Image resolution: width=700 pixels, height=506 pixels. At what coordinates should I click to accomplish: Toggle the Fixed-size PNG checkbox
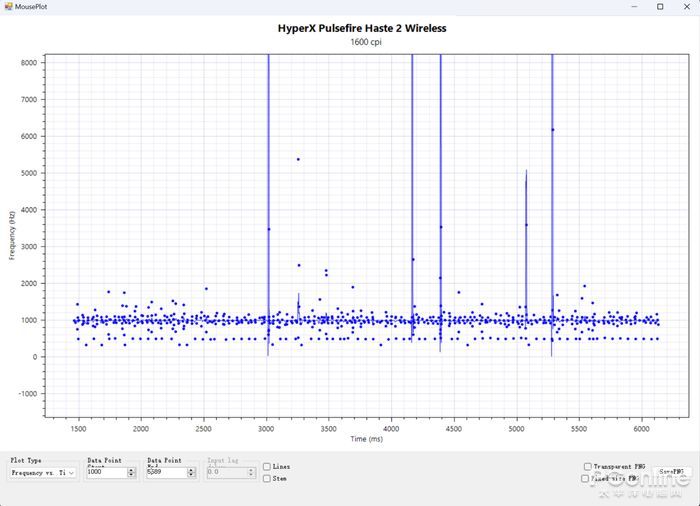coord(585,478)
